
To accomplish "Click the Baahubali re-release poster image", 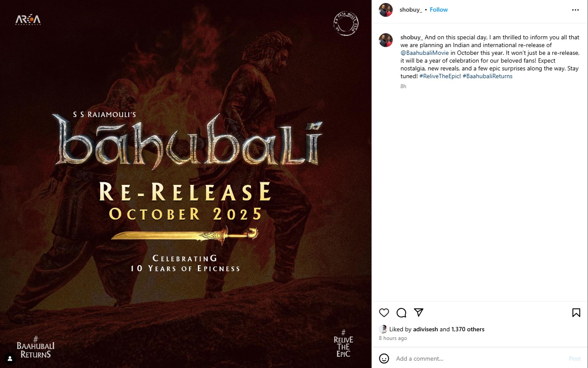I will click(x=186, y=184).
